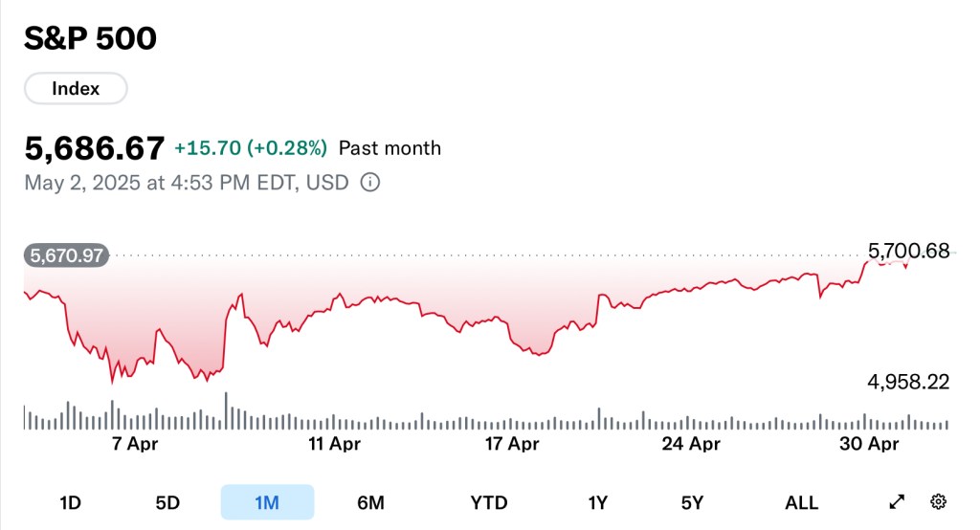Viewport: 980px width, 530px height.
Task: Click the 5,700.68 high price label
Action: tap(908, 252)
